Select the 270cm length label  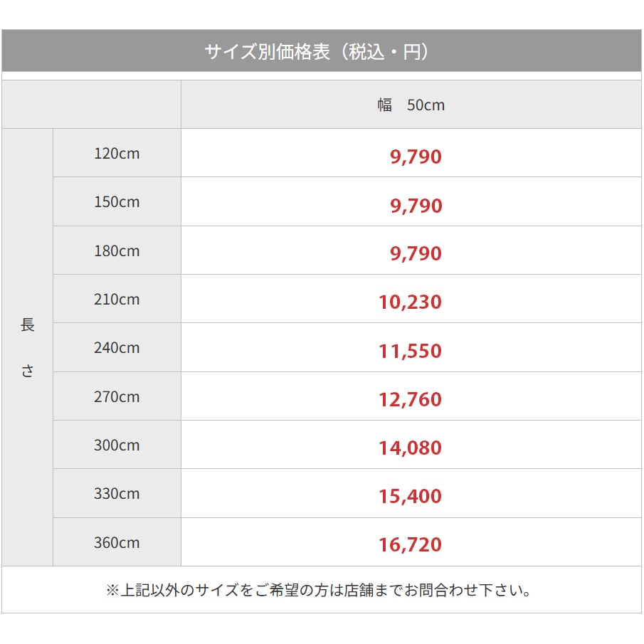tap(117, 397)
